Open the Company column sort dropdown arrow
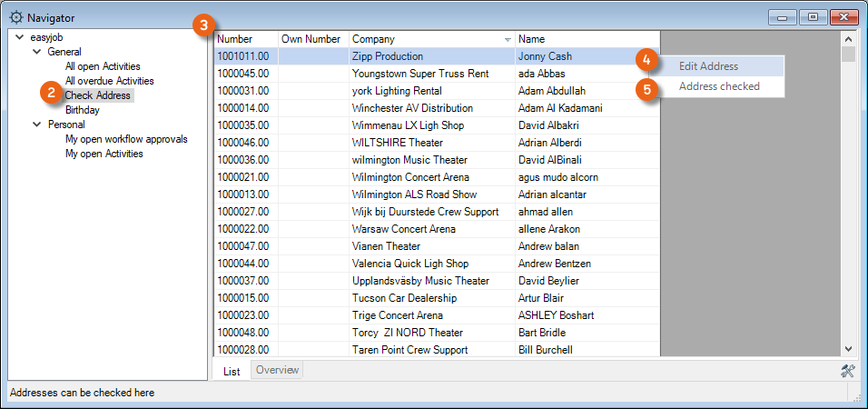 tap(508, 40)
